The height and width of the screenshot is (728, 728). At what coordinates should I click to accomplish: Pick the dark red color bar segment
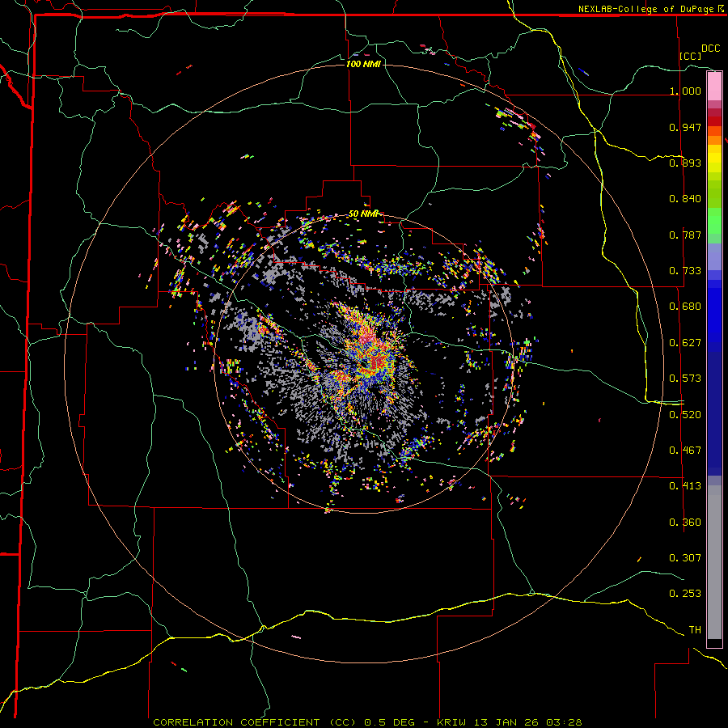(714, 121)
